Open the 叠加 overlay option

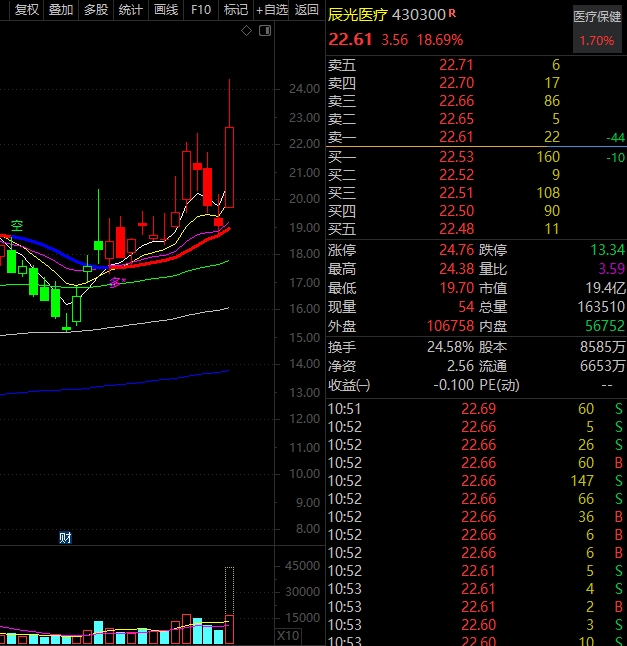pyautogui.click(x=61, y=9)
